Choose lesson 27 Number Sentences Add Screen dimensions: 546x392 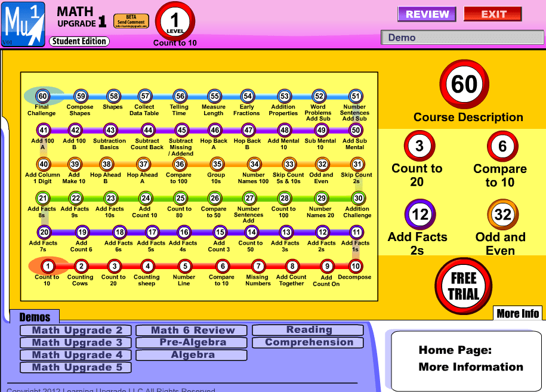tap(249, 198)
